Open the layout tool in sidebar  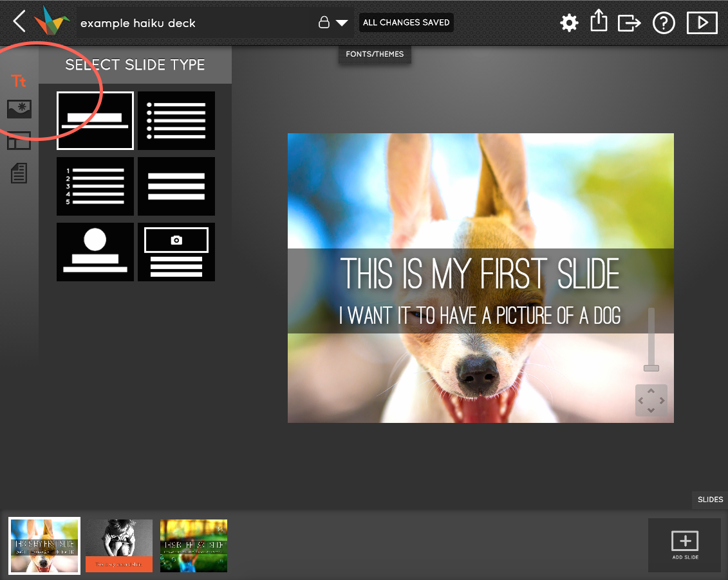(19, 141)
